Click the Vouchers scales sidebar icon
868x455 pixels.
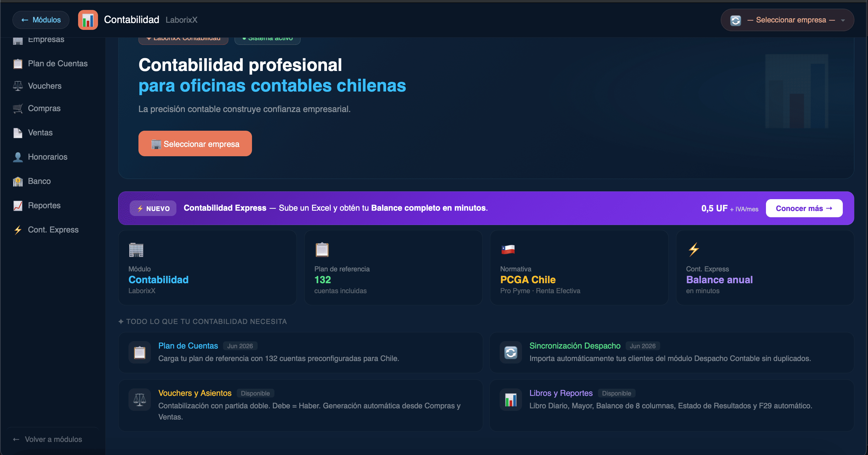pos(18,86)
